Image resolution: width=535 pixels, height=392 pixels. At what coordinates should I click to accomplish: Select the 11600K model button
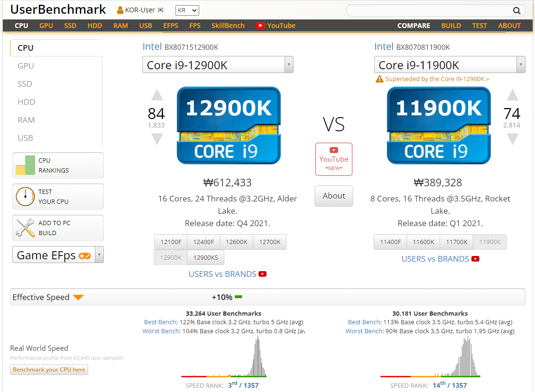pos(424,242)
